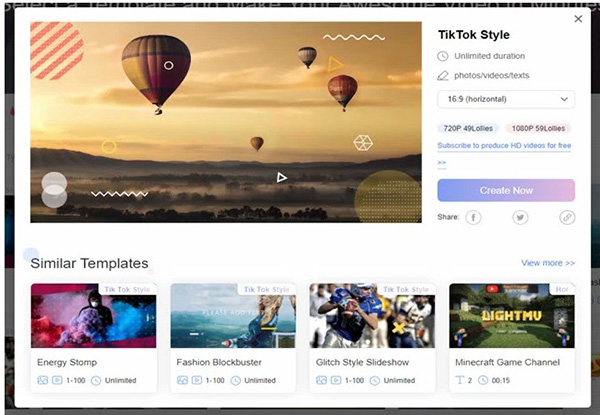Click the Minecraft Game Channel title
Screen dimensions: 600x415
point(507,362)
